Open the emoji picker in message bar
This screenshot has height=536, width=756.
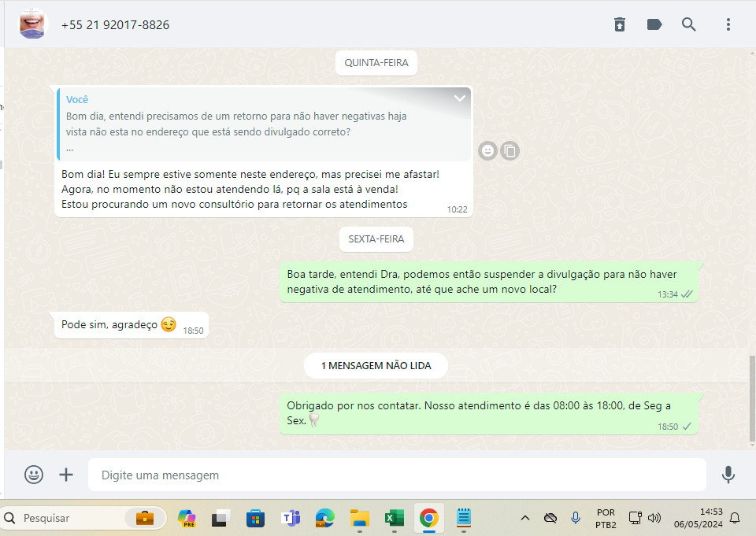coord(34,475)
